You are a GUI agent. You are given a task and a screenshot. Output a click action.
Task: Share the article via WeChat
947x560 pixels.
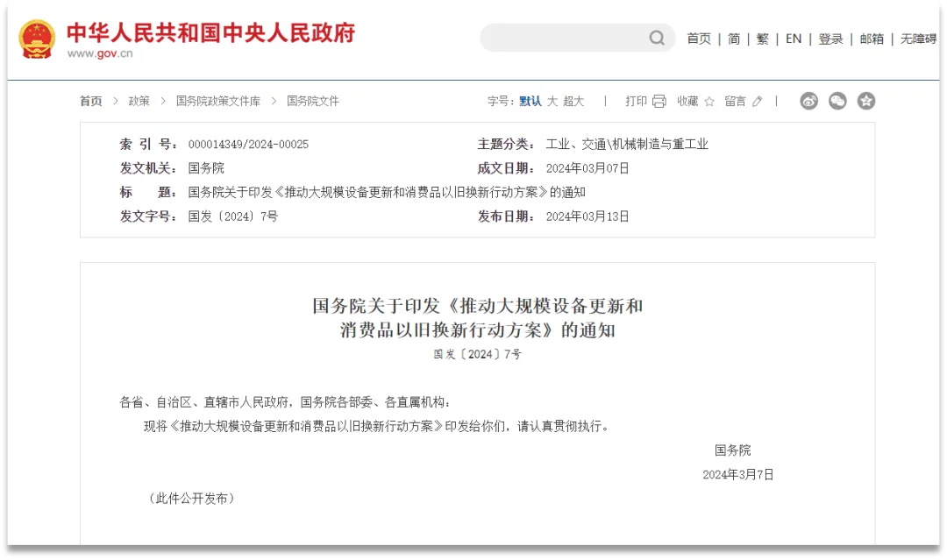(x=837, y=101)
